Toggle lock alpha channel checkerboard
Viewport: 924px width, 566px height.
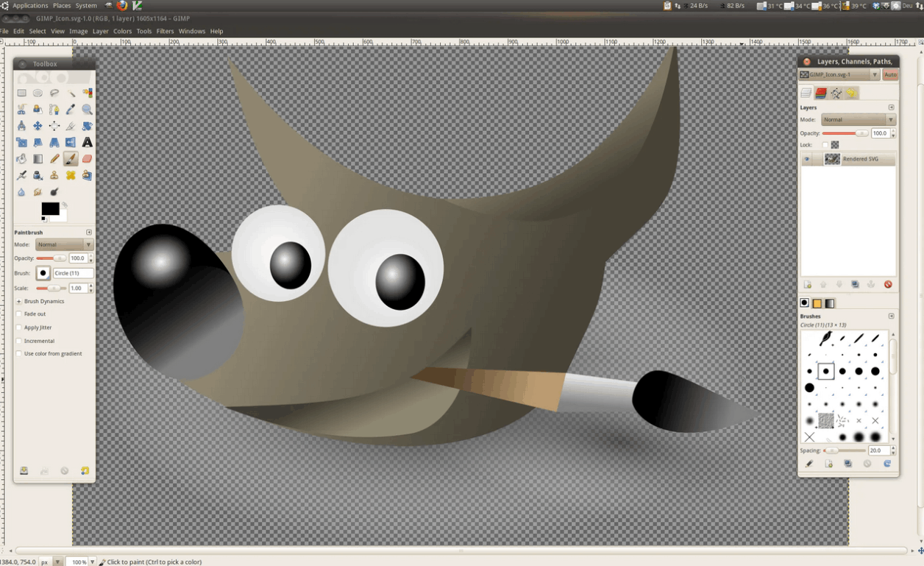[x=835, y=145]
